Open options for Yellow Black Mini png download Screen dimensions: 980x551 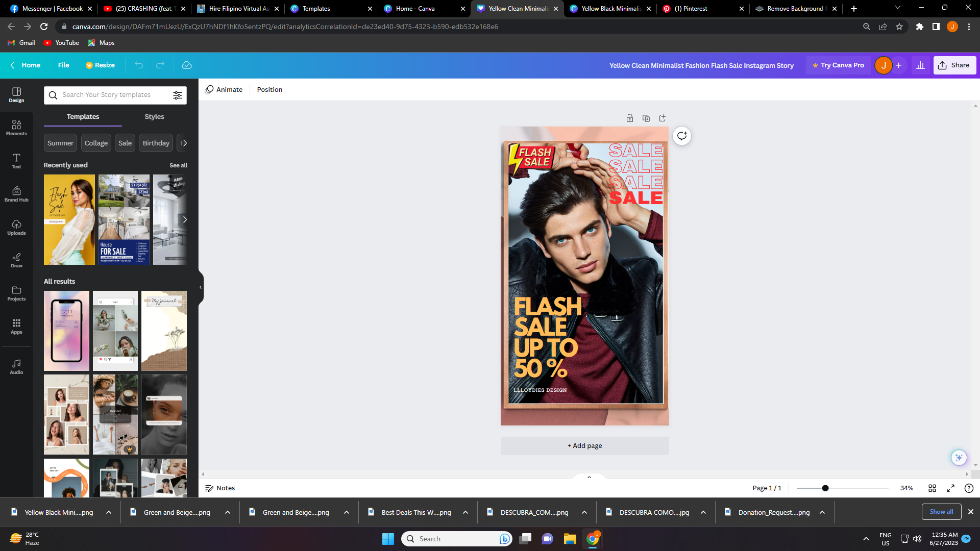pyautogui.click(x=109, y=512)
